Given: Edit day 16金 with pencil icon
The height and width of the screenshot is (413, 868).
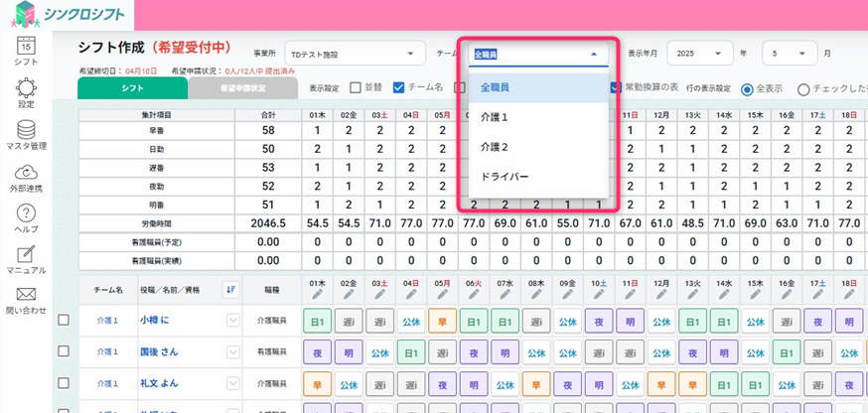Looking at the screenshot, I should [x=787, y=294].
